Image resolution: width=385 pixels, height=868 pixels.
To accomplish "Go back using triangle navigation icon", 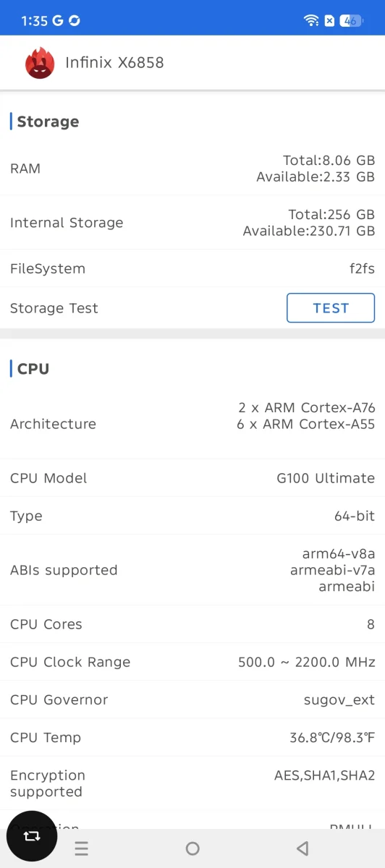I will 303,848.
